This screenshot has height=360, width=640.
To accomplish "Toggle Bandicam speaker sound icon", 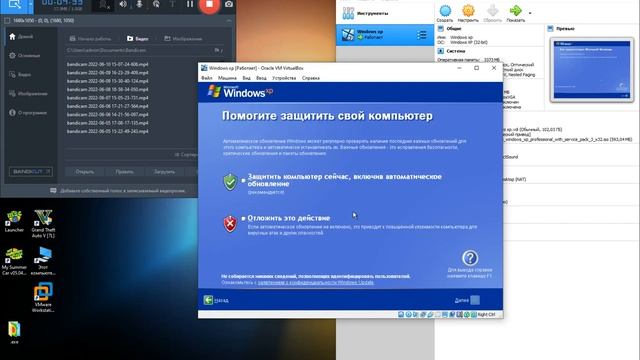I will (123, 4).
